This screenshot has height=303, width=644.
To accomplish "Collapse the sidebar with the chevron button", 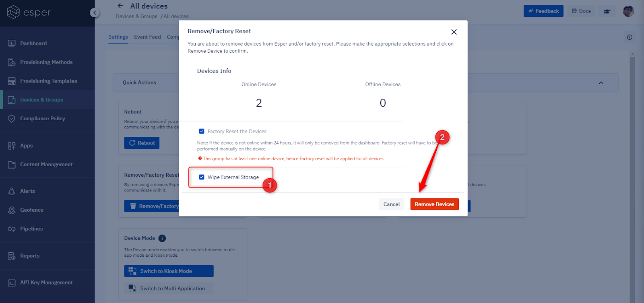I will (x=94, y=12).
